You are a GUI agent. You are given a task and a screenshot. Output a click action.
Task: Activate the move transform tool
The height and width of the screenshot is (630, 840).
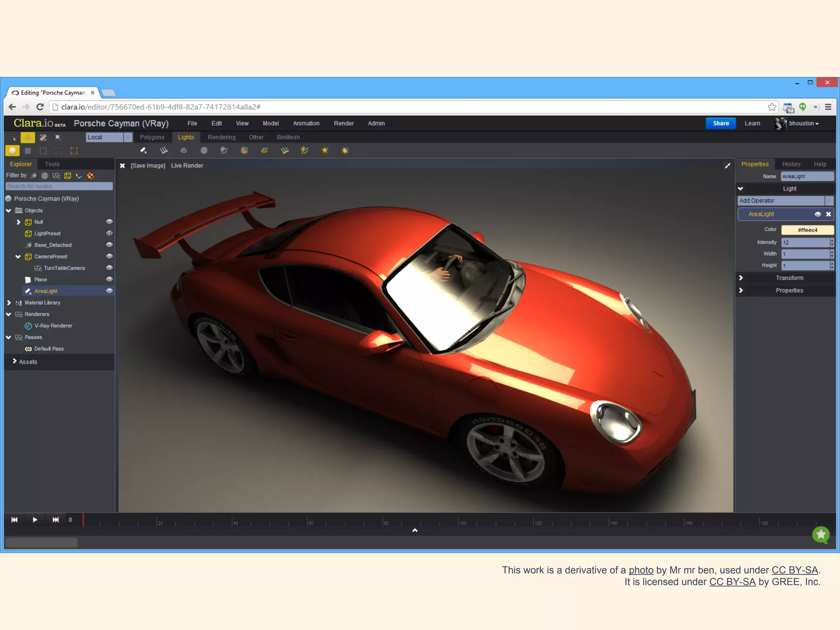coord(27,138)
